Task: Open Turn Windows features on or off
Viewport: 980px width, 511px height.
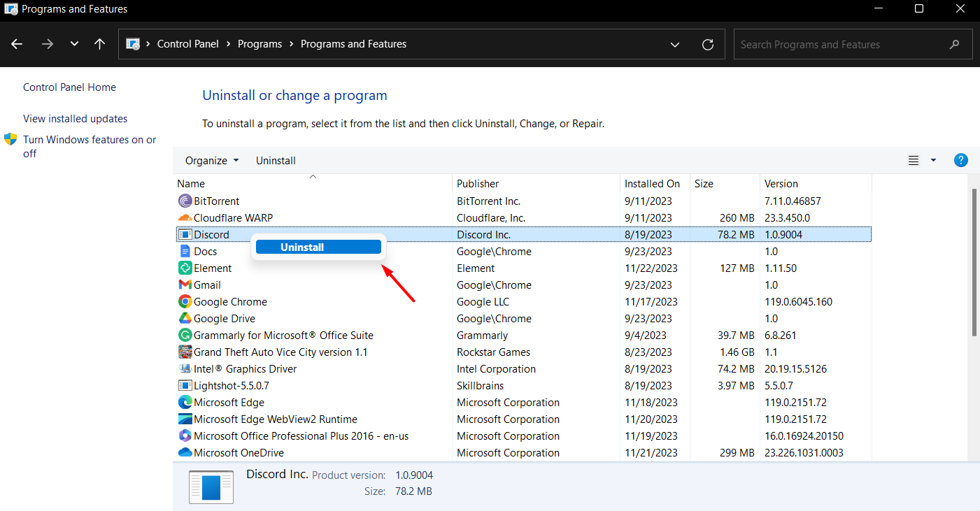Action: click(90, 146)
